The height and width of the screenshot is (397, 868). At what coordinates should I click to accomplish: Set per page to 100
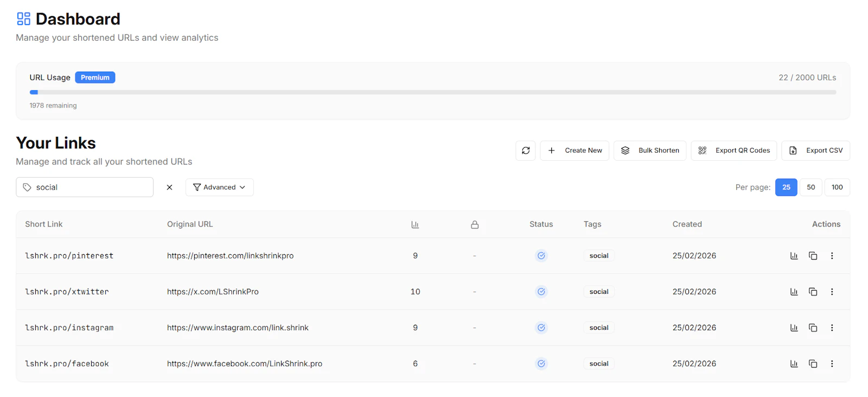837,187
